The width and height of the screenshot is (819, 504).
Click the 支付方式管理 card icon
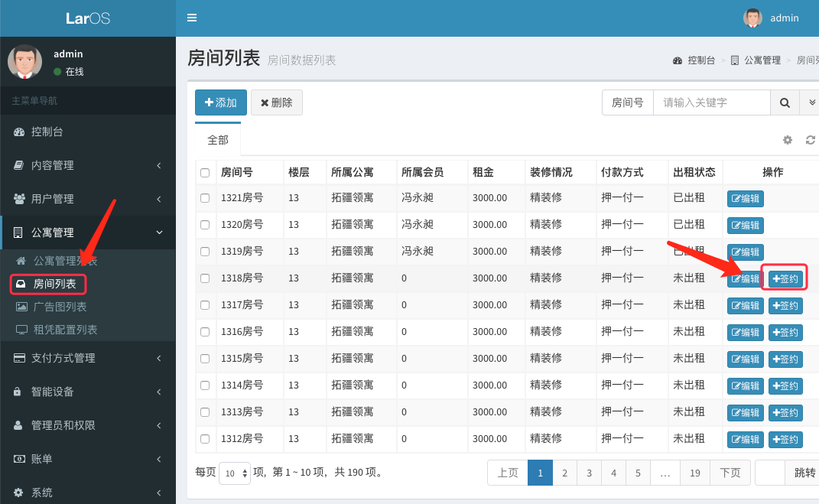[x=19, y=358]
